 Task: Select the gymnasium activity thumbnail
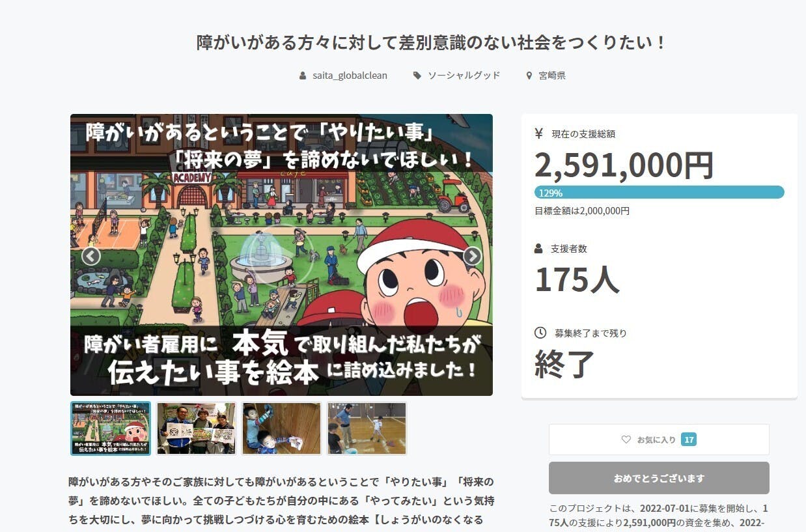coord(367,428)
